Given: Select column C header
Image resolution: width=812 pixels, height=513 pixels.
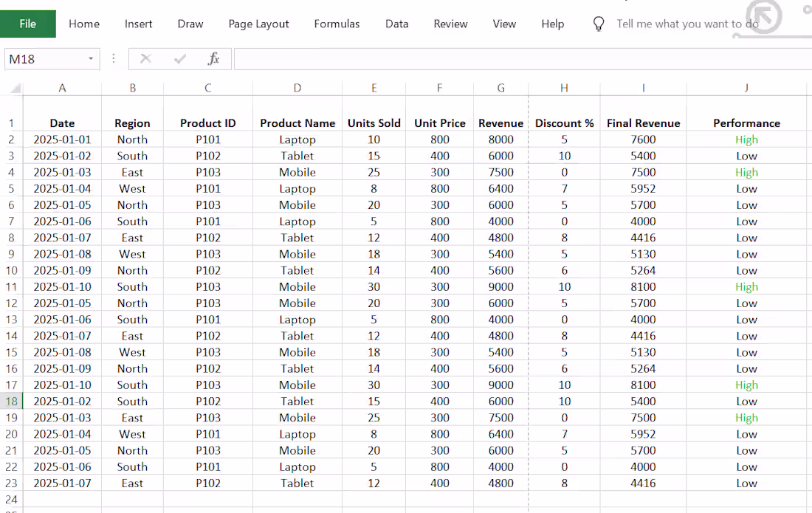Looking at the screenshot, I should pyautogui.click(x=208, y=88).
